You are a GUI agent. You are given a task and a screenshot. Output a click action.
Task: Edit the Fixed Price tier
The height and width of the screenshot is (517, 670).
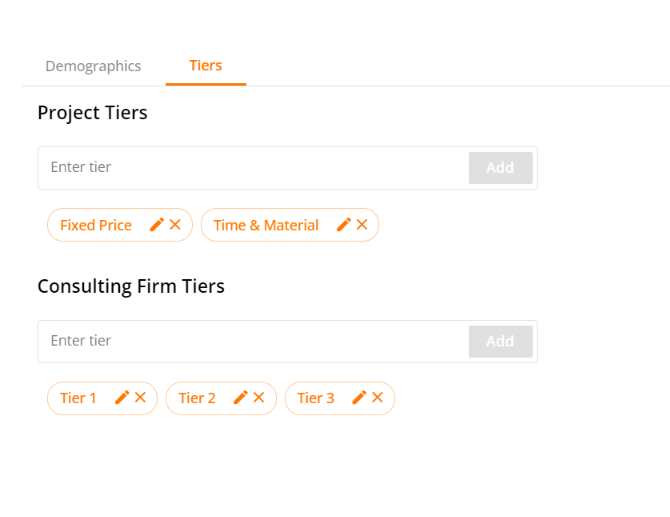[157, 224]
